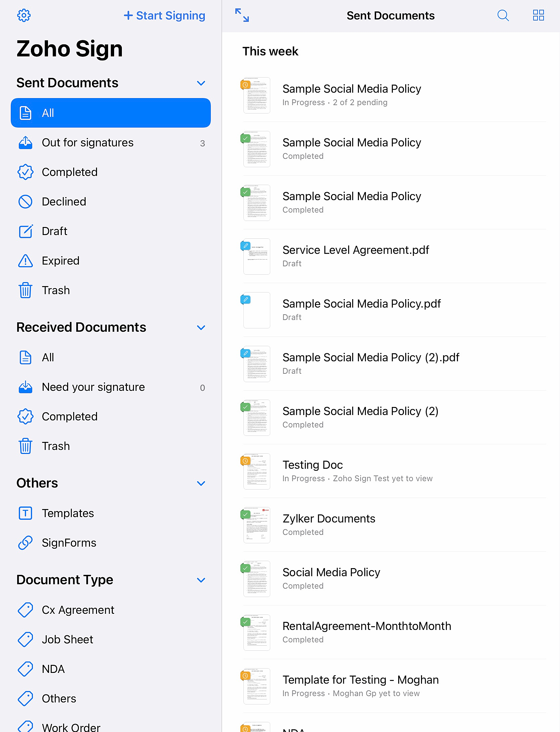Open Templates

pos(111,513)
